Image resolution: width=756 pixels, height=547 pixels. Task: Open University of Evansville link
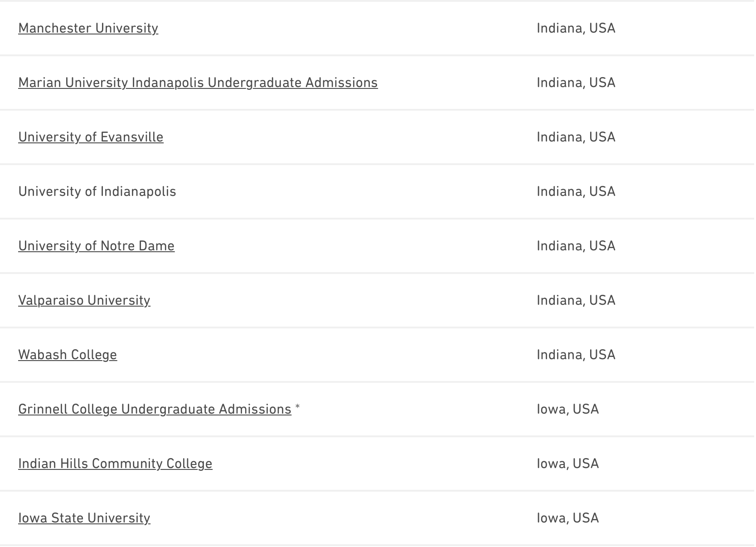tap(91, 137)
